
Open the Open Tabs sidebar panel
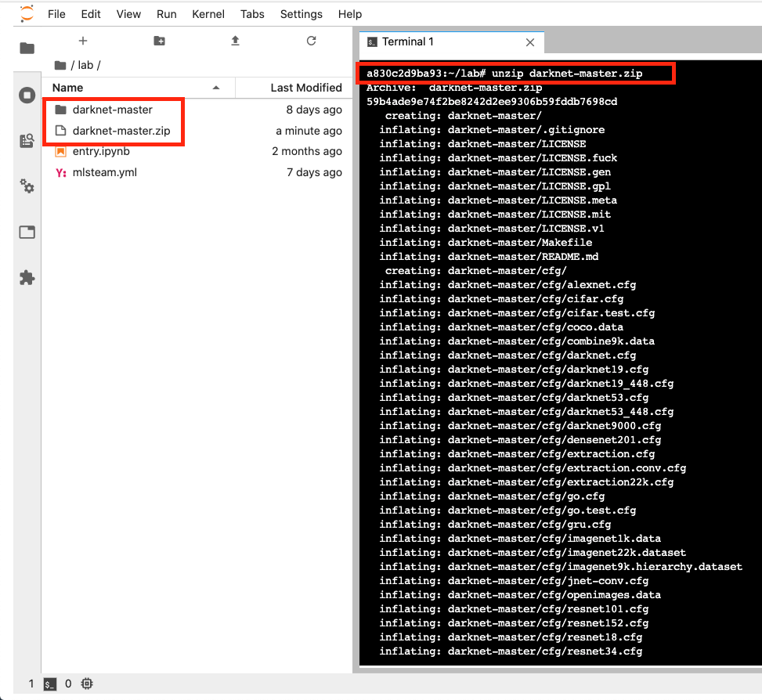(x=27, y=233)
